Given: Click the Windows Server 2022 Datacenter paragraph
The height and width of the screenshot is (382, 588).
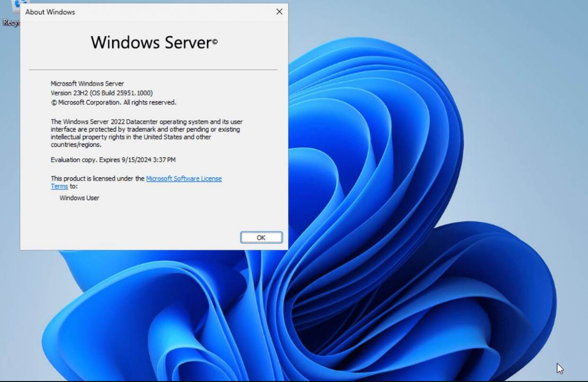Looking at the screenshot, I should click(147, 133).
